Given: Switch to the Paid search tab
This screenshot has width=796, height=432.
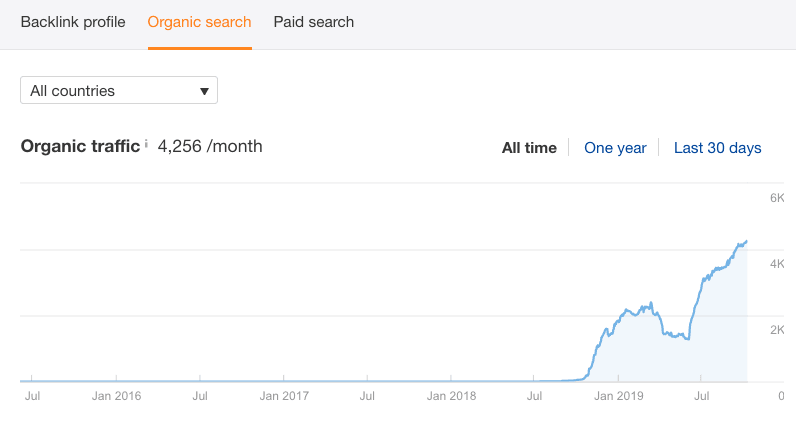Looking at the screenshot, I should click(x=313, y=22).
